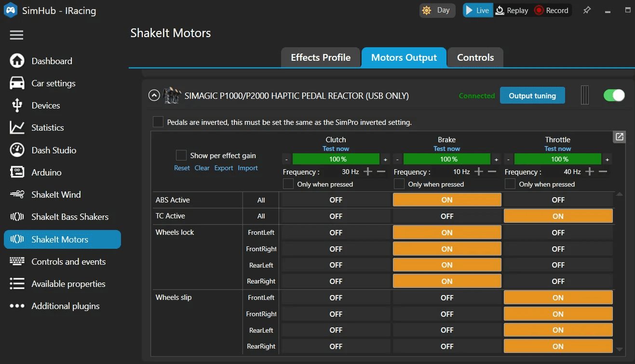Enable Wheels slip FrontLeft on Brake
Image resolution: width=635 pixels, height=364 pixels.
pos(447,297)
